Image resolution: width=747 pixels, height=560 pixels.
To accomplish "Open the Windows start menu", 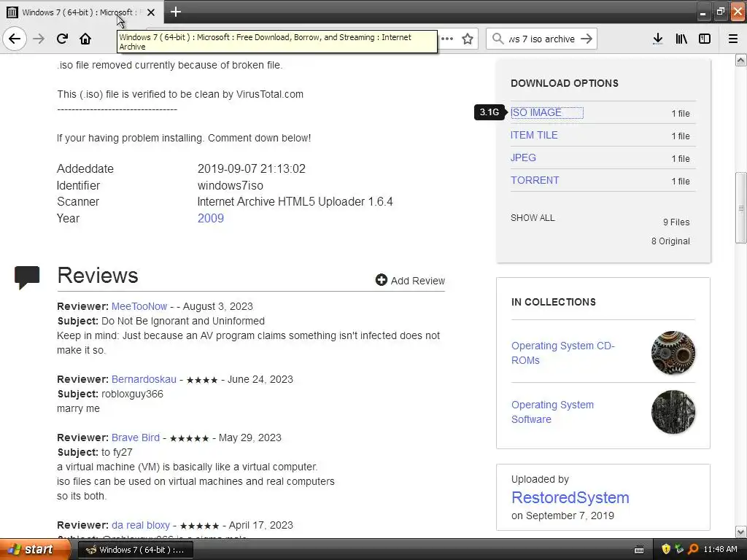I will pyautogui.click(x=36, y=550).
